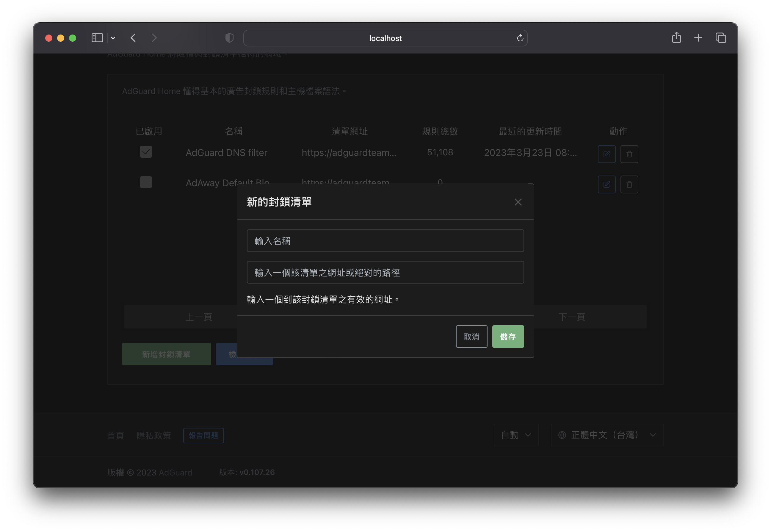This screenshot has height=532, width=771.
Task: Sort by 規則總數 column header
Action: (x=440, y=131)
